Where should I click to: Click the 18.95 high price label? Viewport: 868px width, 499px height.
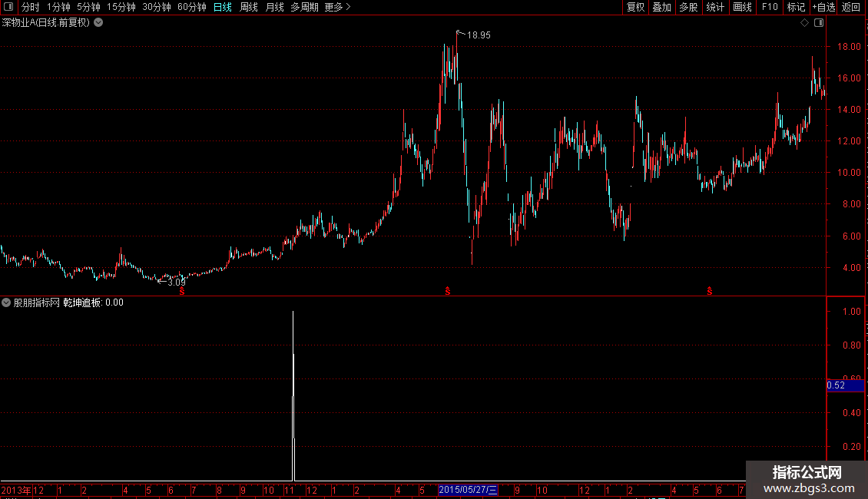pos(479,35)
